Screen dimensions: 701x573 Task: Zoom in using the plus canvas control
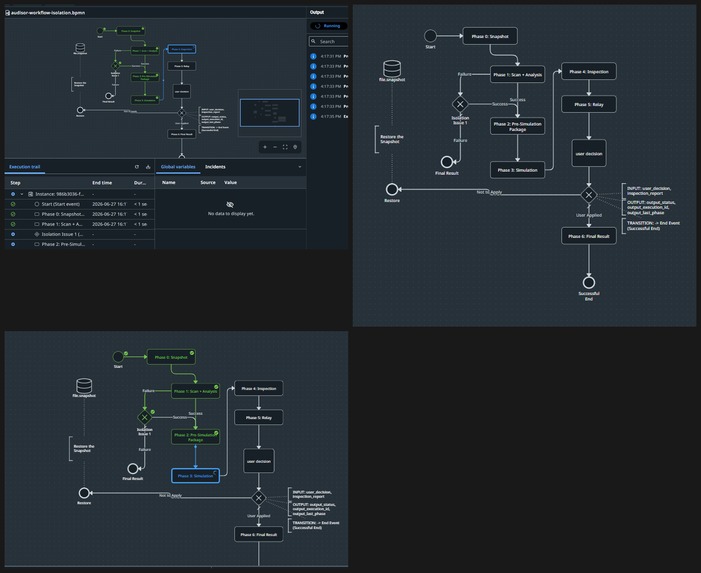265,147
